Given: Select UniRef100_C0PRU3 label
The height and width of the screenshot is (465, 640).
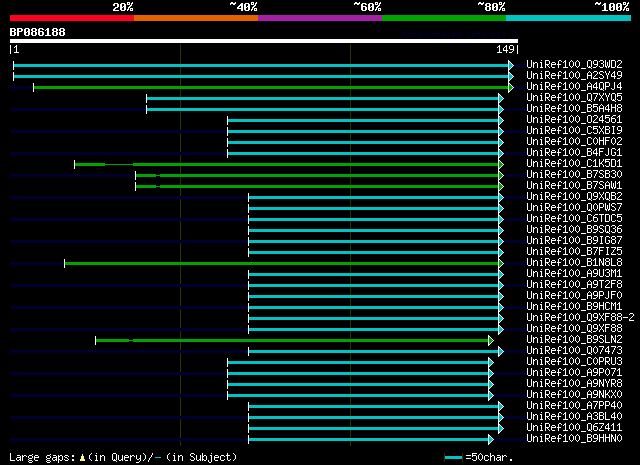Looking at the screenshot, I should point(574,362).
